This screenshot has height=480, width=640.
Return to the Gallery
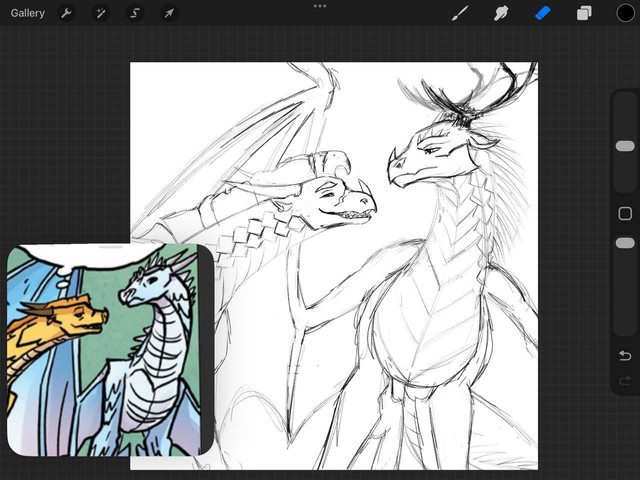[x=28, y=13]
